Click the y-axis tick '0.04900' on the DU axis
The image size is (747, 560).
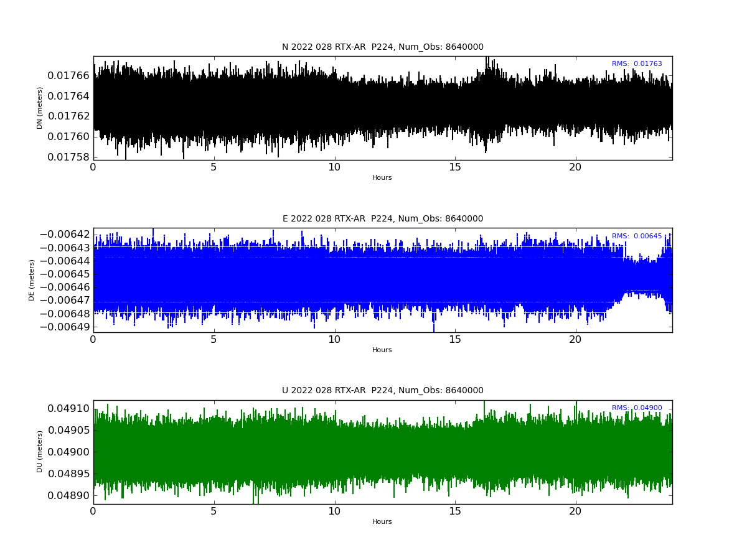[x=68, y=452]
